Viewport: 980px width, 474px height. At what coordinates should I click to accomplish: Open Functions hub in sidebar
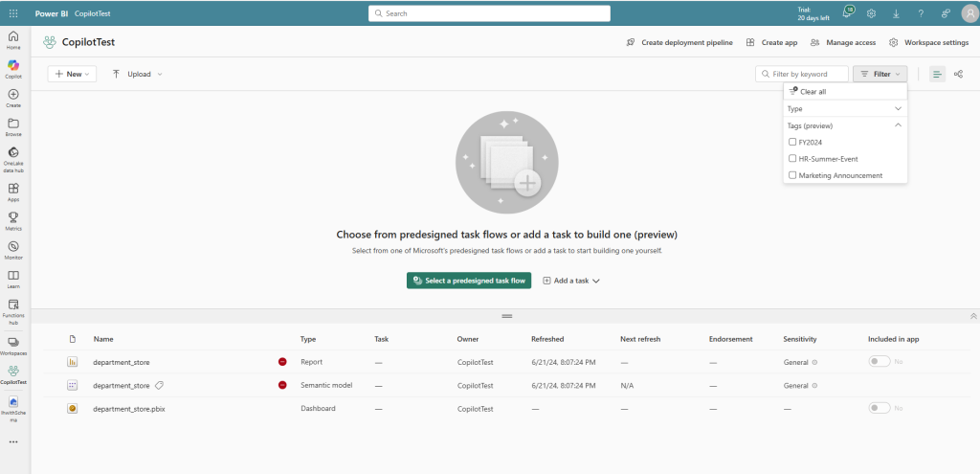click(13, 311)
